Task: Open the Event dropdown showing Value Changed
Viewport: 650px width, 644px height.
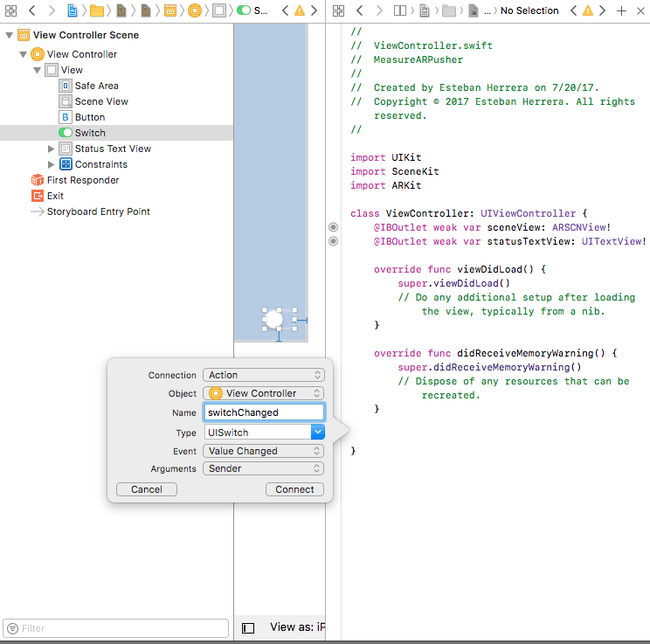Action: click(263, 451)
